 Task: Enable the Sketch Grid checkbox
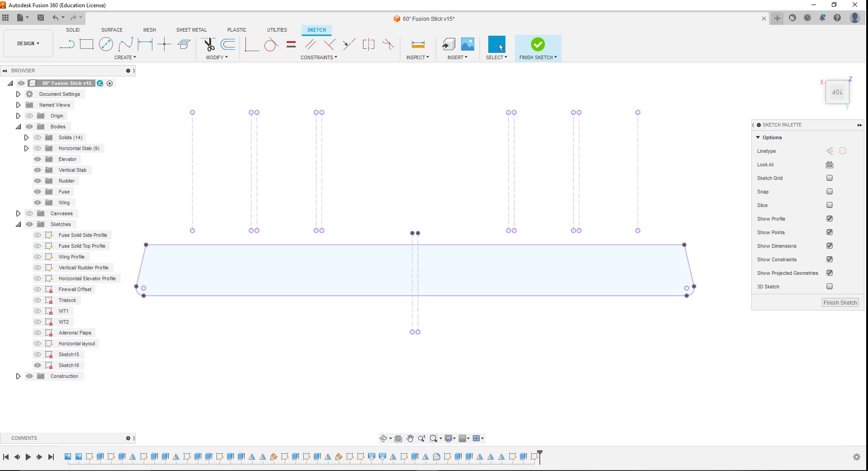click(x=830, y=178)
